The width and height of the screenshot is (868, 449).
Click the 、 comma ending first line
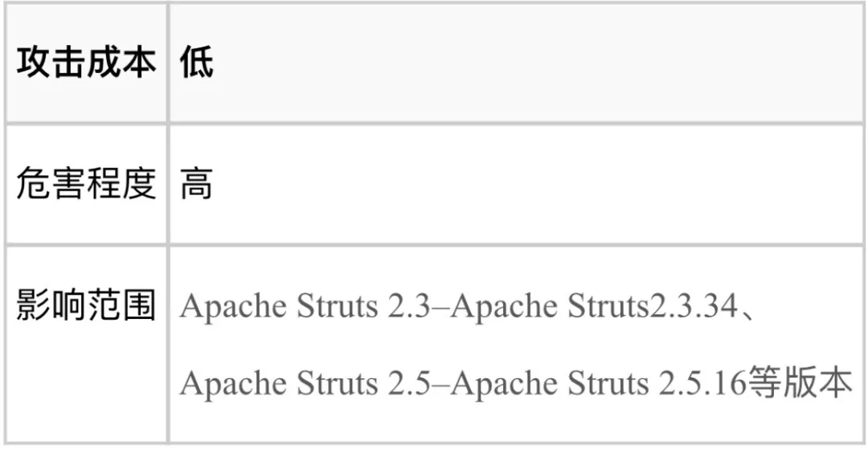[x=749, y=309]
